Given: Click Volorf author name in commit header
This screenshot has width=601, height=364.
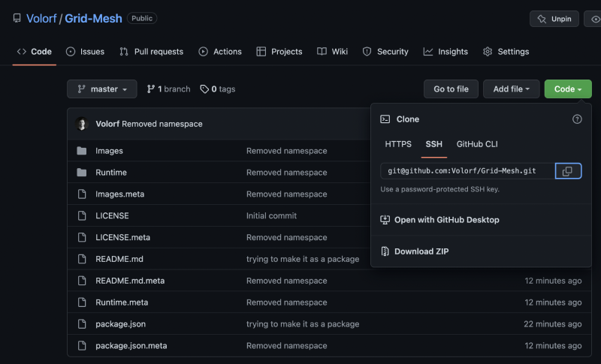Looking at the screenshot, I should (107, 124).
